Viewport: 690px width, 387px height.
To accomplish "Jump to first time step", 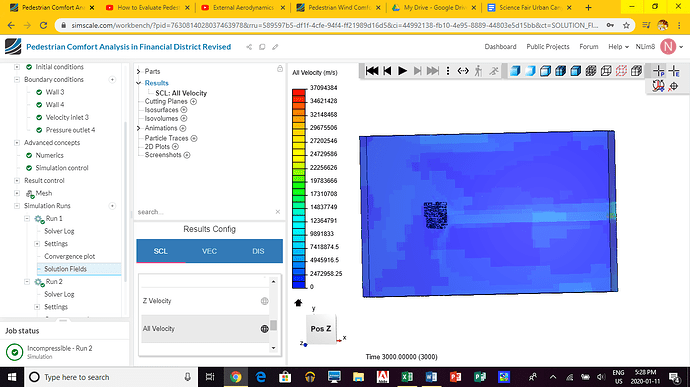I will (x=372, y=71).
